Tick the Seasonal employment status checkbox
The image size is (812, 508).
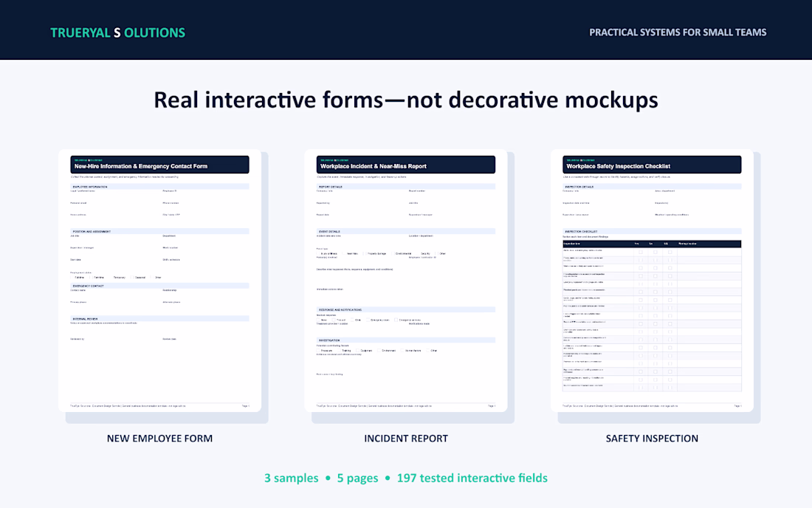132,278
